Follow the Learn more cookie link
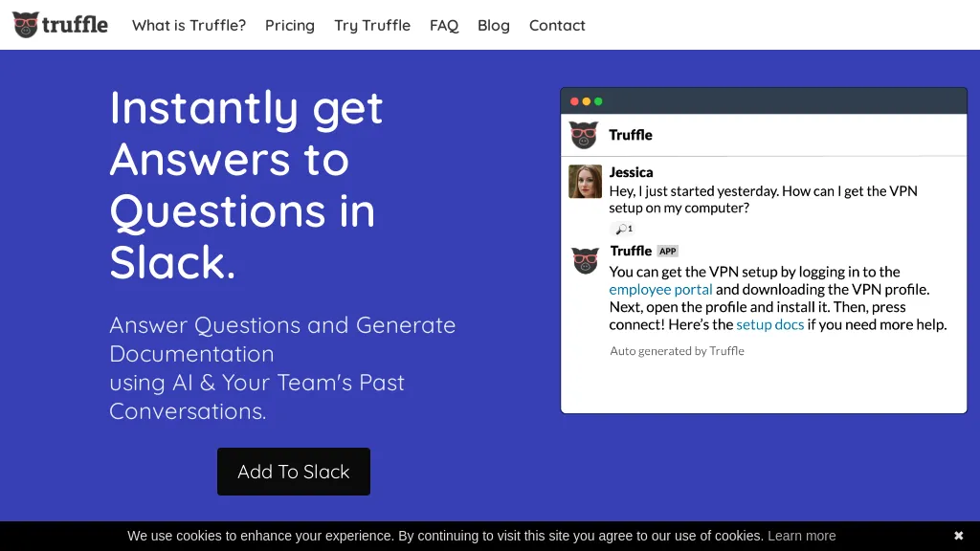 (x=802, y=536)
